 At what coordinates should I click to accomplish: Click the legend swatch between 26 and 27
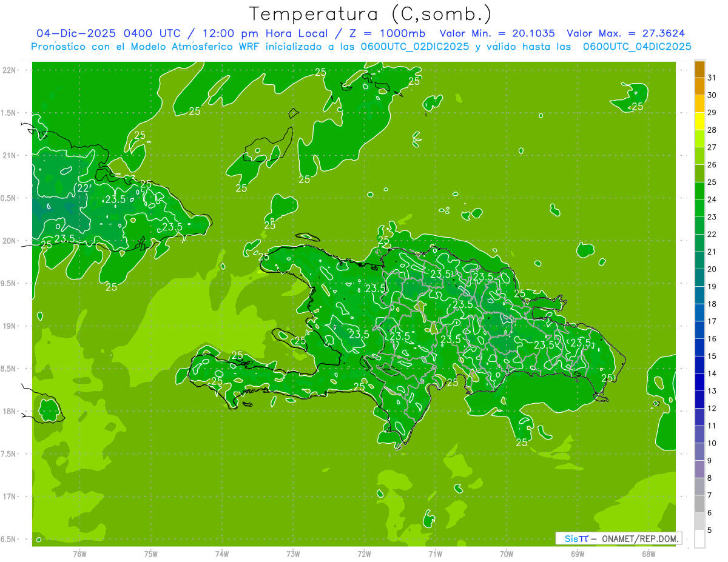tap(699, 156)
